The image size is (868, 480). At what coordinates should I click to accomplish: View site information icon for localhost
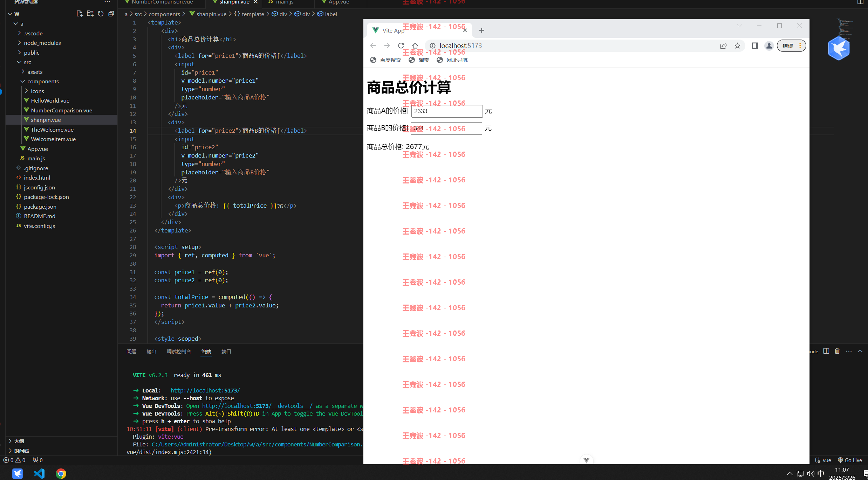pyautogui.click(x=432, y=46)
